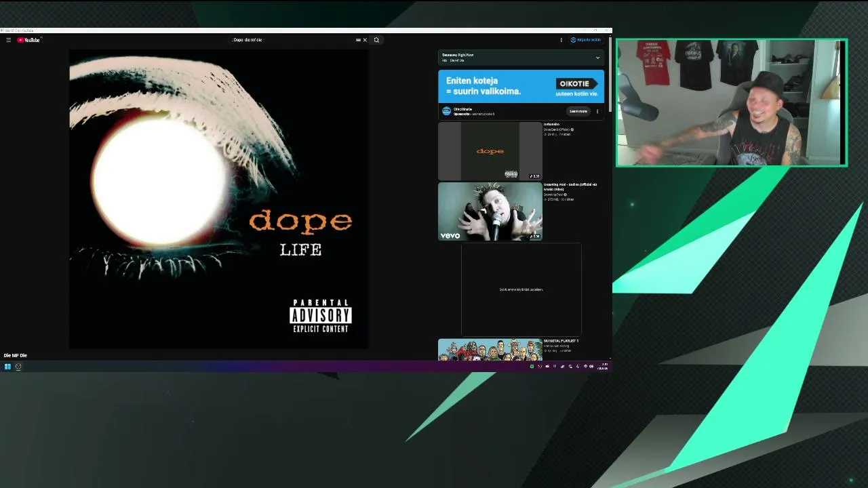Select the 'Die MF Die' video title text
Viewport: 868px width, 488px height.
coord(16,356)
